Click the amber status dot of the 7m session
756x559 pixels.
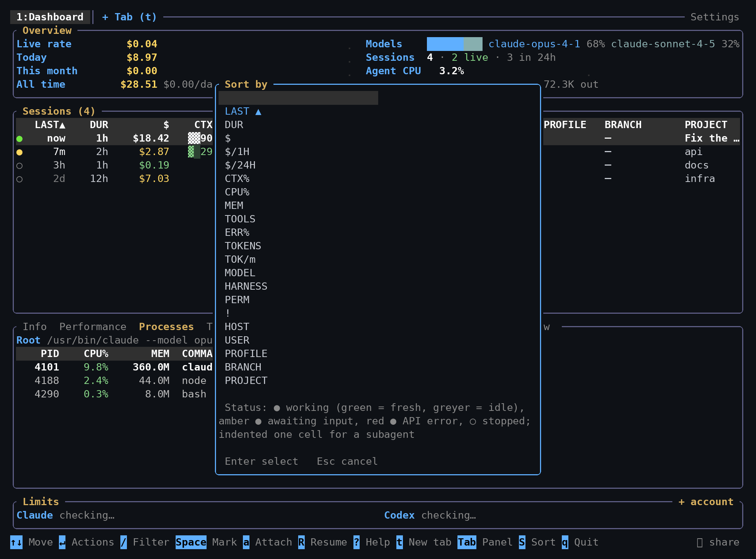click(20, 152)
